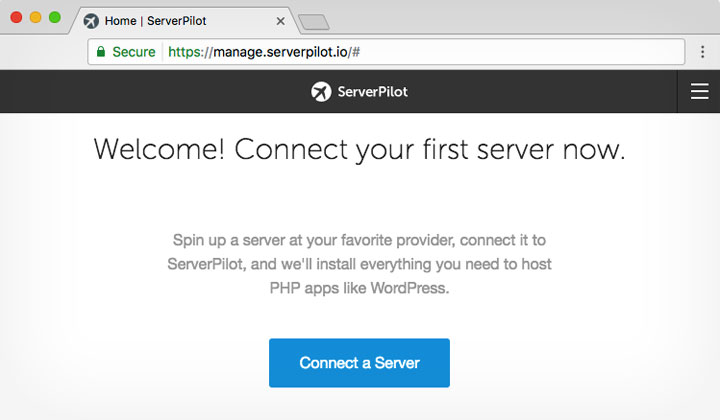Click the yellow minimize window button
Viewport: 720px width, 420px height.
[x=35, y=17]
